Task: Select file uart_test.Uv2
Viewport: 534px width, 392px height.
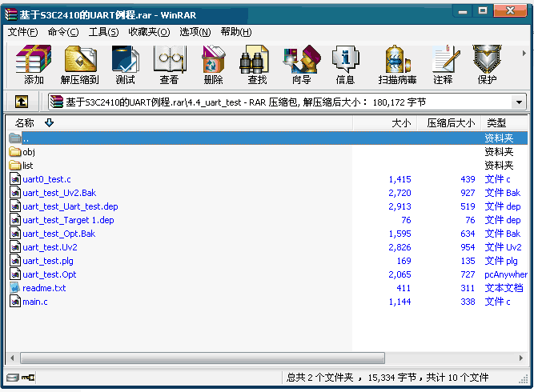Action: [50, 247]
